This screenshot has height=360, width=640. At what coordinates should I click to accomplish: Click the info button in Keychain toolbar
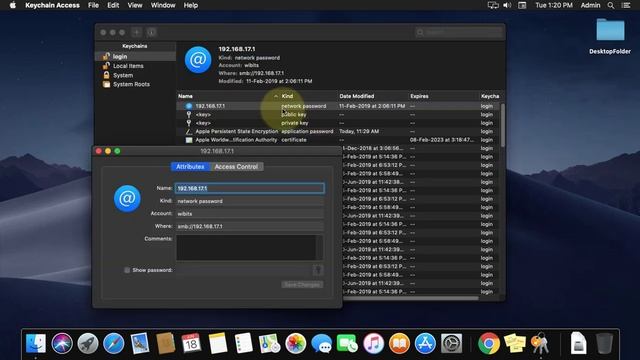point(151,32)
